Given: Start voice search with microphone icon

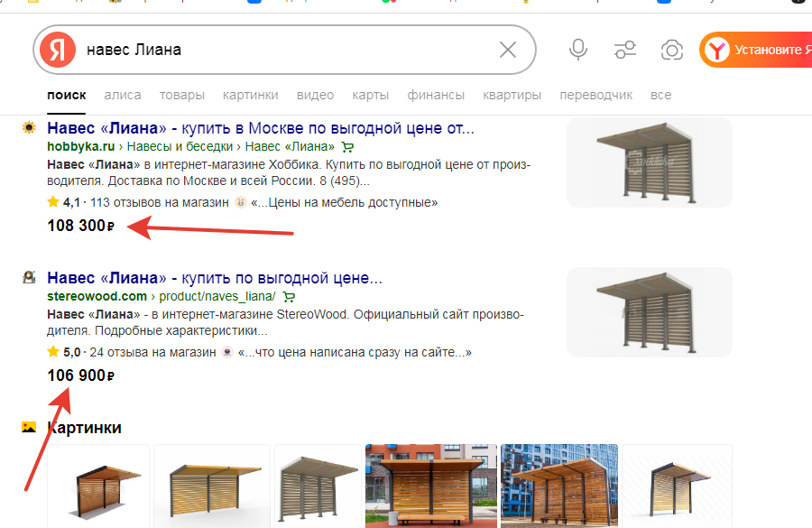Looking at the screenshot, I should (x=578, y=50).
